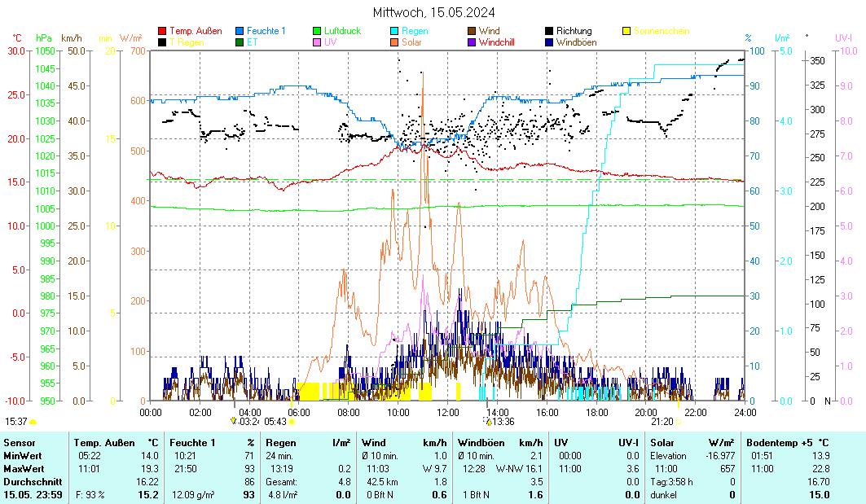Select the Luftdruck legend label

tap(342, 31)
